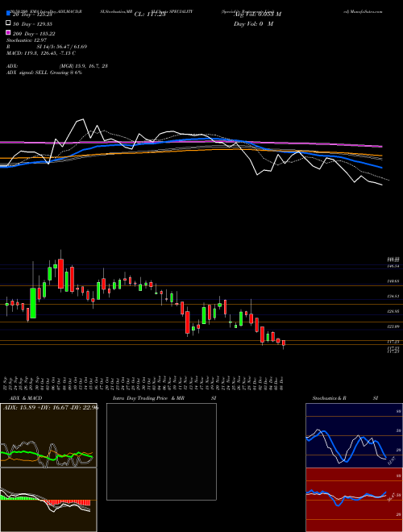Click the '123.09' price axis label

pyautogui.click(x=393, y=326)
